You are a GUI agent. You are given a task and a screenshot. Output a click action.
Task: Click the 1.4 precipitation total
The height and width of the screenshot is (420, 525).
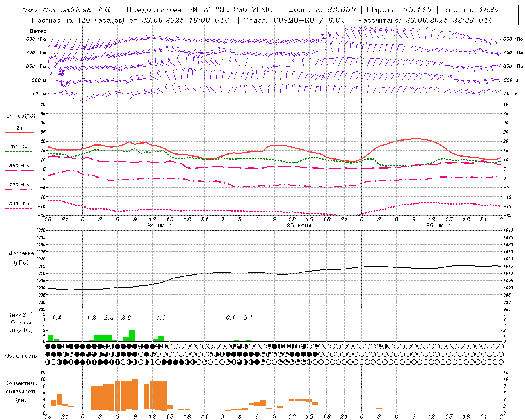[57, 318]
